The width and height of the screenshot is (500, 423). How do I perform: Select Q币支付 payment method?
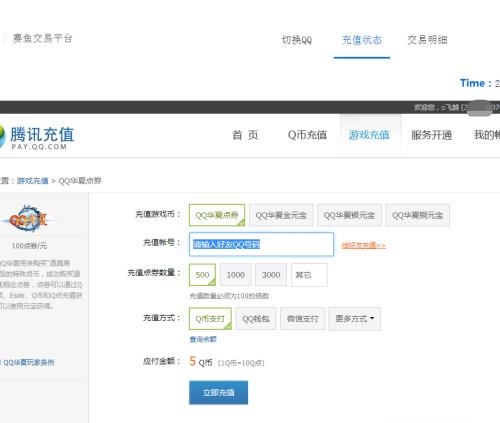click(x=210, y=319)
